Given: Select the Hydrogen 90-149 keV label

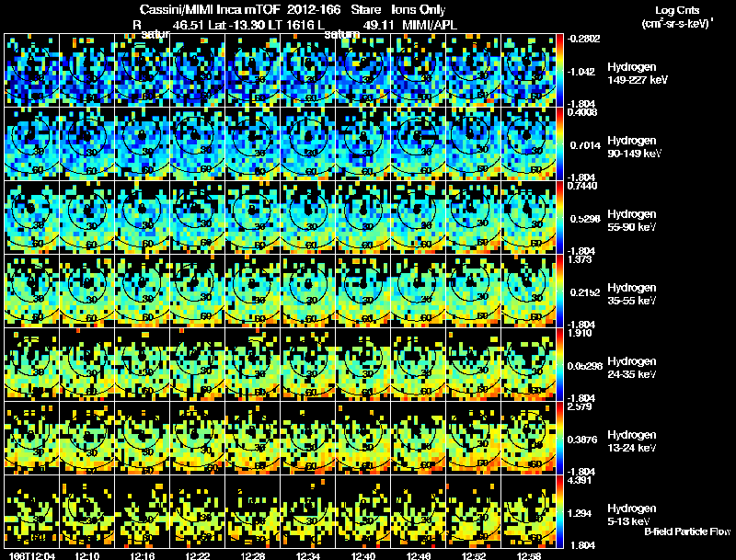Looking at the screenshot, I should (x=634, y=147).
